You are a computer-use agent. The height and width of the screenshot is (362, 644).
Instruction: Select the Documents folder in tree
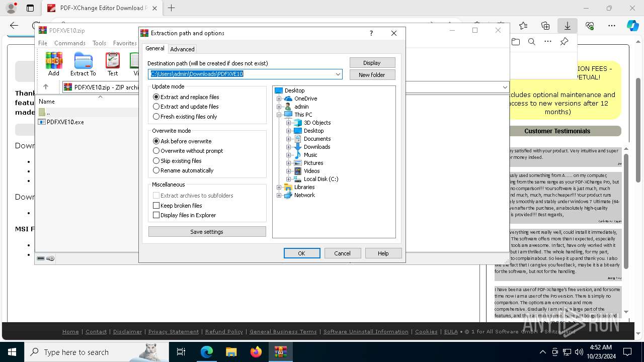click(x=312, y=139)
